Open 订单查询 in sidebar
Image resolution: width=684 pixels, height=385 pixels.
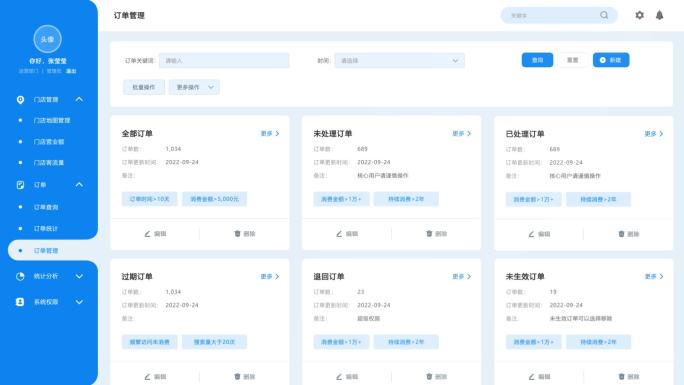[x=46, y=207]
